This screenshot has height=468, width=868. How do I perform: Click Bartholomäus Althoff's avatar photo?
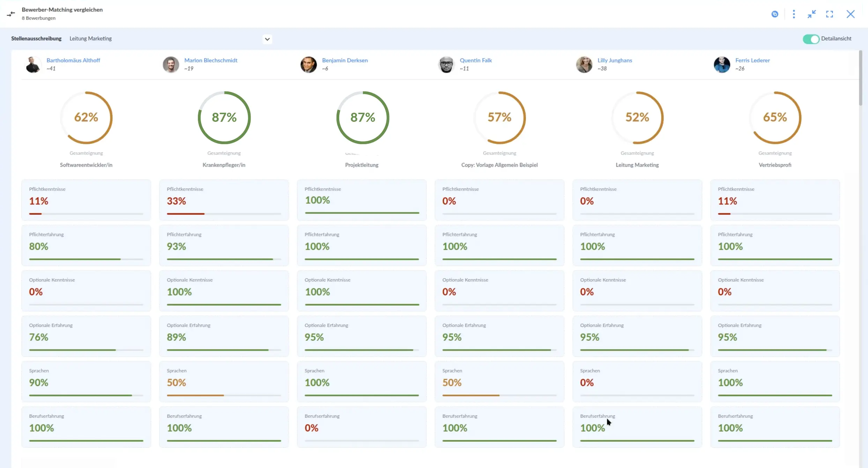point(33,65)
